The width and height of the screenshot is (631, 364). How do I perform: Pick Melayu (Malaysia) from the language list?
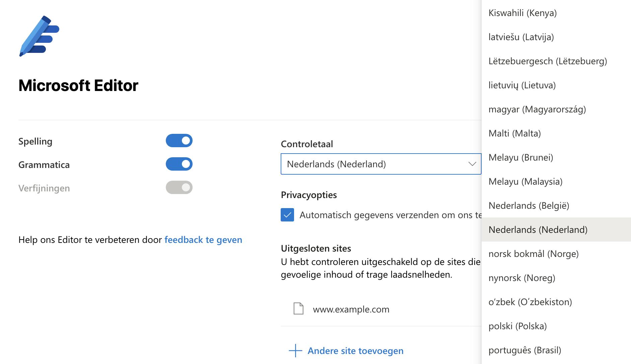tap(525, 182)
